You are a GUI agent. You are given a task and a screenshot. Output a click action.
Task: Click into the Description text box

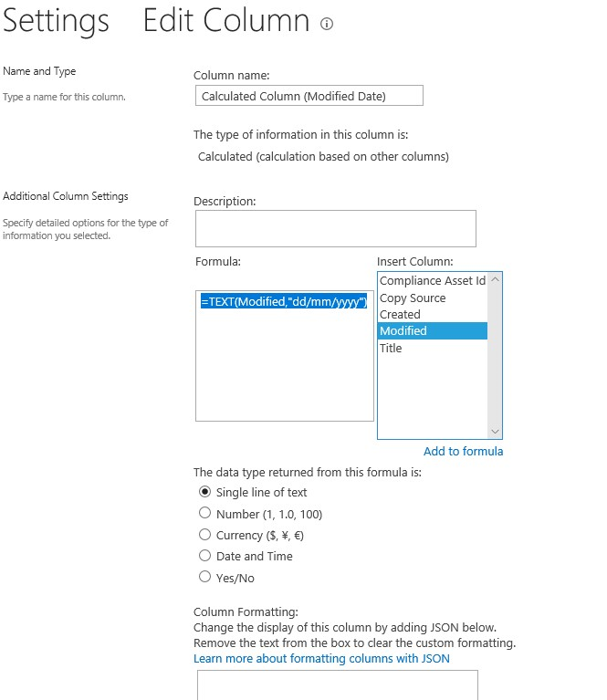click(335, 228)
